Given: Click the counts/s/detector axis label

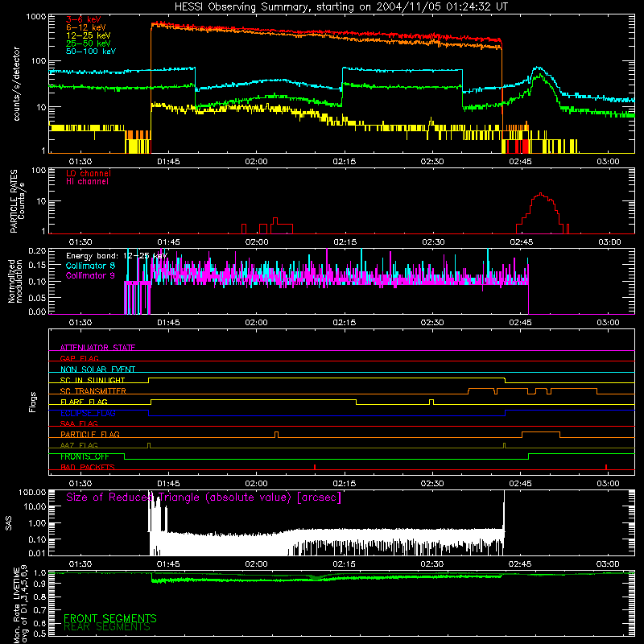Looking at the screenshot, I should [x=17, y=84].
